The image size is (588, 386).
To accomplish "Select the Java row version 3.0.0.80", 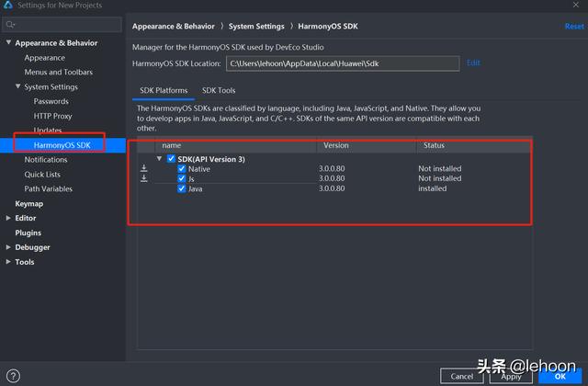I will click(x=332, y=188).
